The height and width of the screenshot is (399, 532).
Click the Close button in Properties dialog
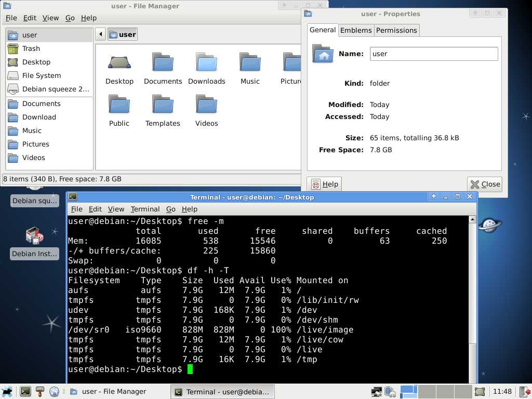coord(485,184)
